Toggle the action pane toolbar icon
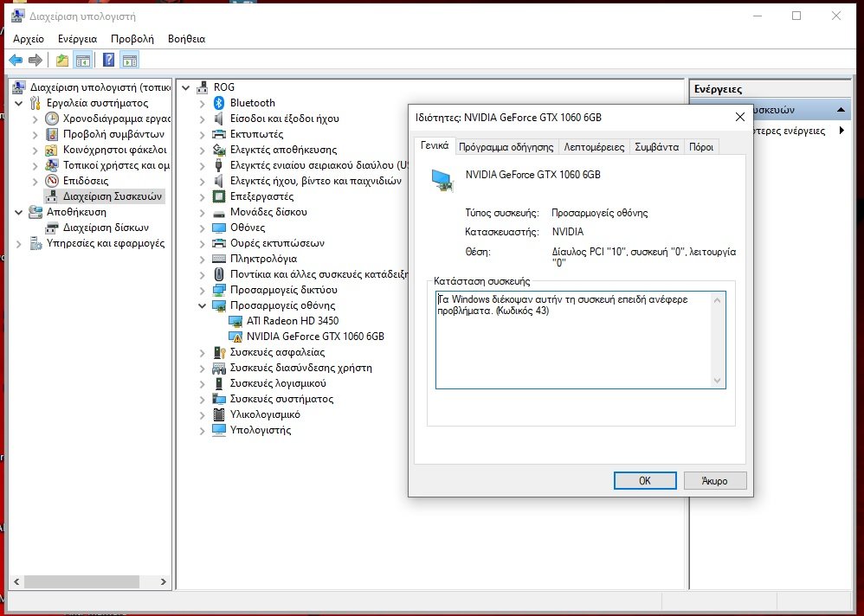This screenshot has width=864, height=616. [130, 60]
